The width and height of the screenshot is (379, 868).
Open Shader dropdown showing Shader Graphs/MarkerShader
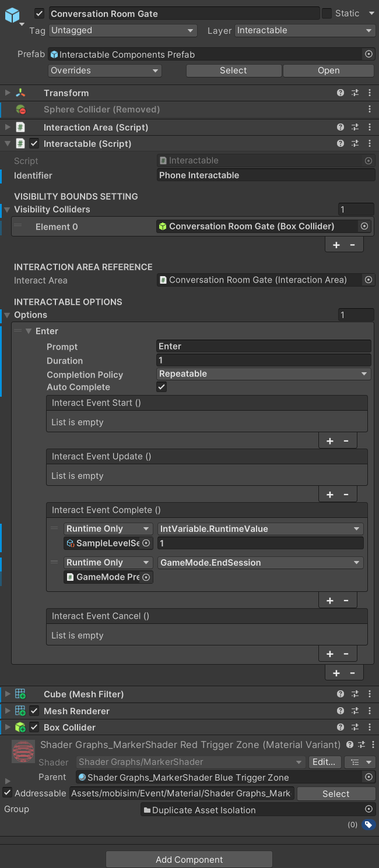190,762
